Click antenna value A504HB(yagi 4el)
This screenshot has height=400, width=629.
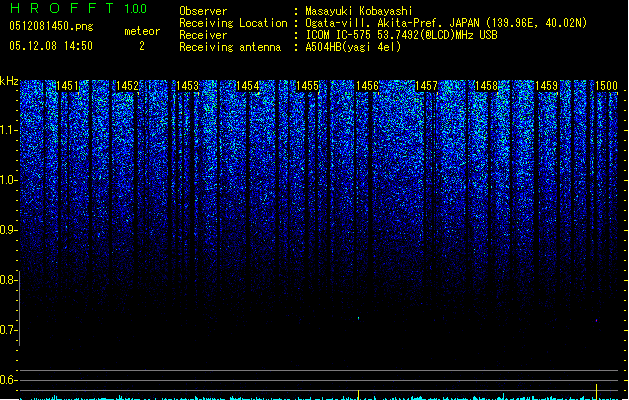tap(353, 47)
